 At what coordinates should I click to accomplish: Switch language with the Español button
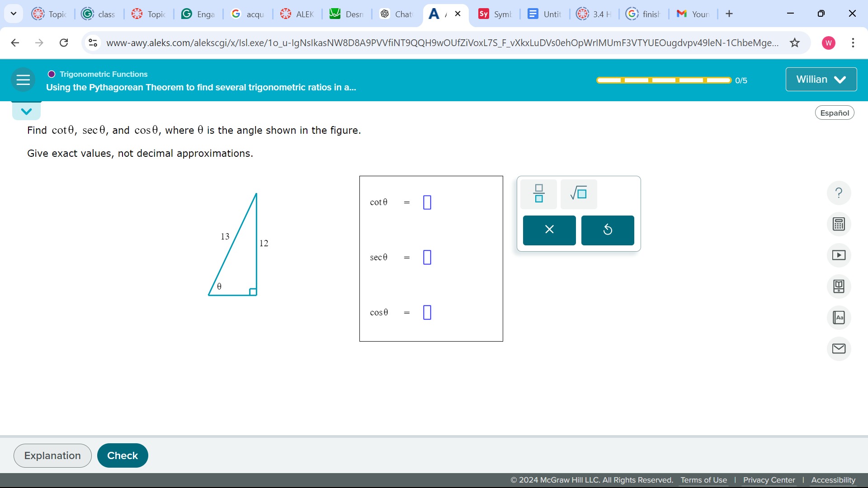coord(835,113)
